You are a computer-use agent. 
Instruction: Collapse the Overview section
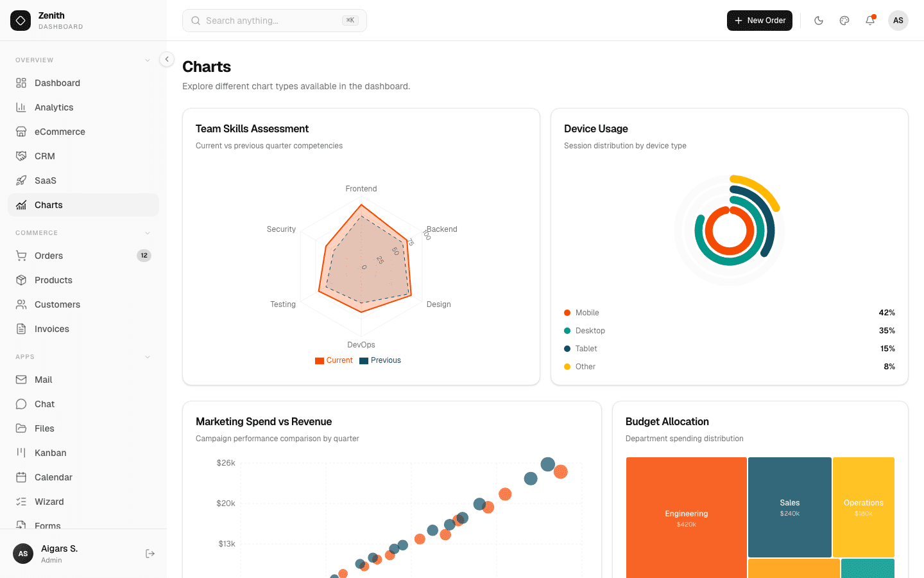[x=147, y=59]
